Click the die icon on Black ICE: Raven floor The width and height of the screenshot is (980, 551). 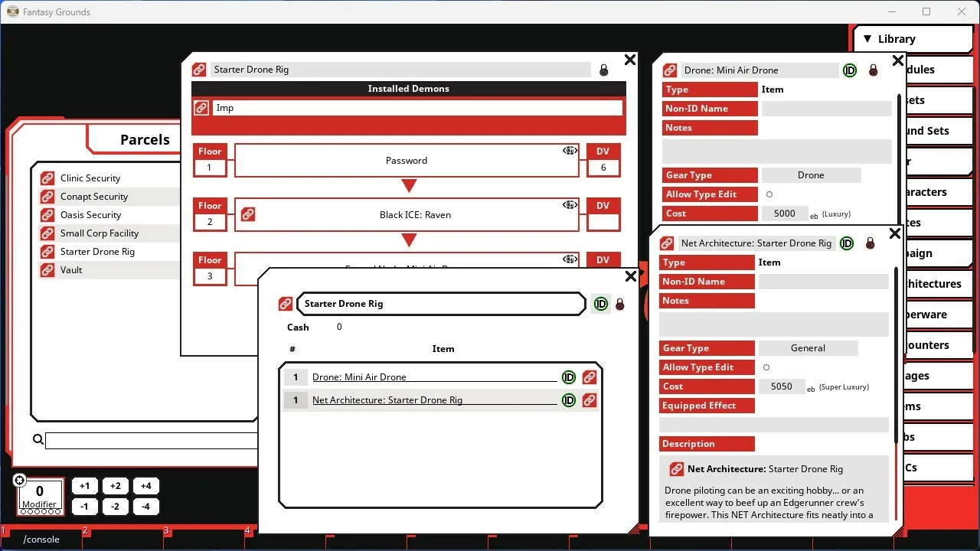coord(570,205)
